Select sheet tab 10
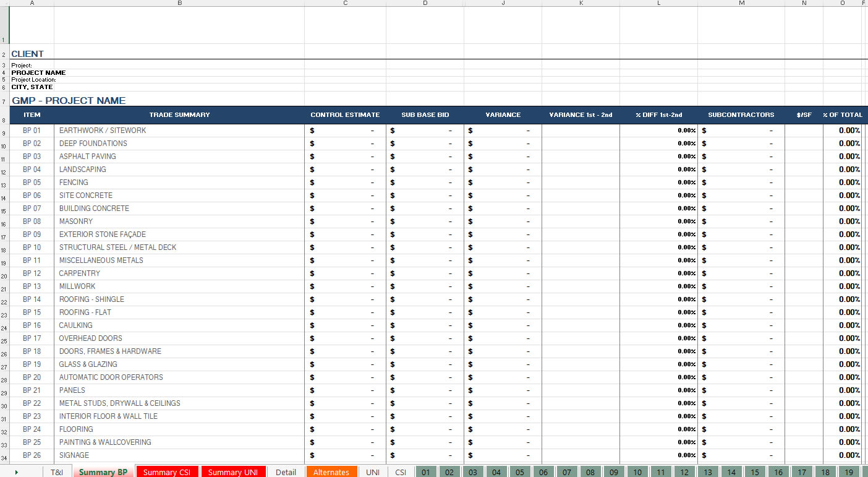Screen dimensions: 868x477 (x=637, y=471)
